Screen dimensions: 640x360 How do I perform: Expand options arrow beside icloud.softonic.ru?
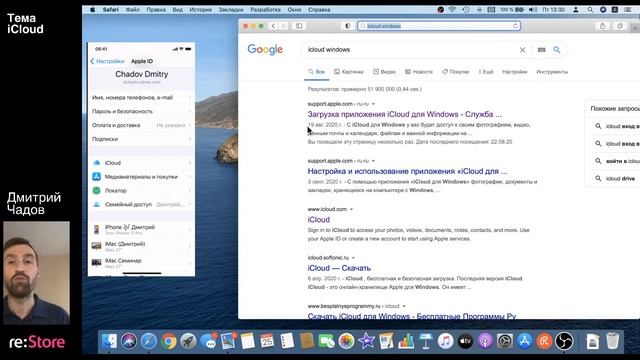click(x=353, y=258)
